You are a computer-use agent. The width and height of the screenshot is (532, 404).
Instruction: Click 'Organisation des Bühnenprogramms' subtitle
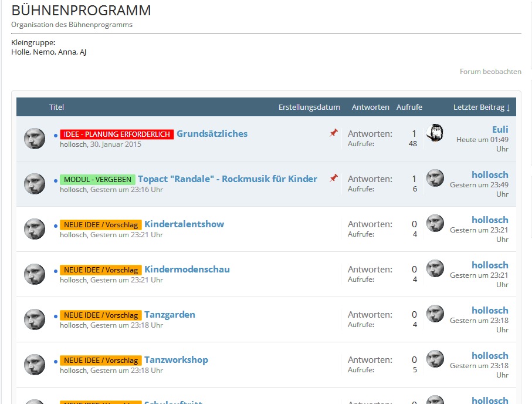coord(72,25)
